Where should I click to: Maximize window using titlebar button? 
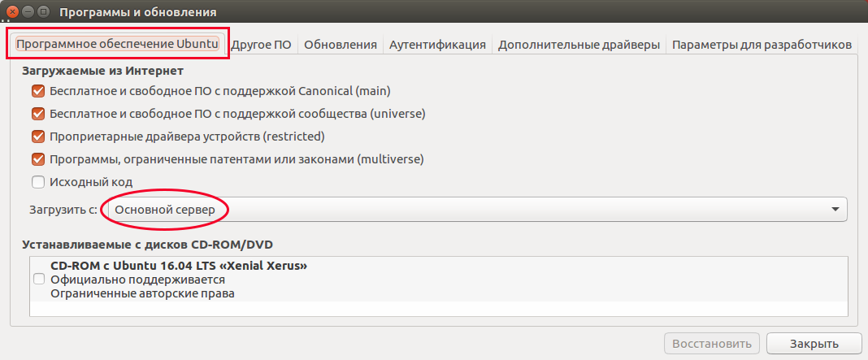[44, 11]
